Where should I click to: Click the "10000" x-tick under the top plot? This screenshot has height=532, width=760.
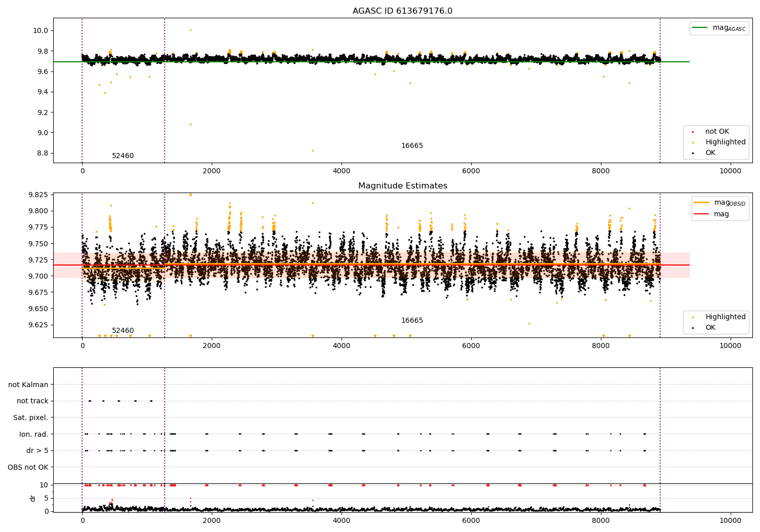pos(731,171)
